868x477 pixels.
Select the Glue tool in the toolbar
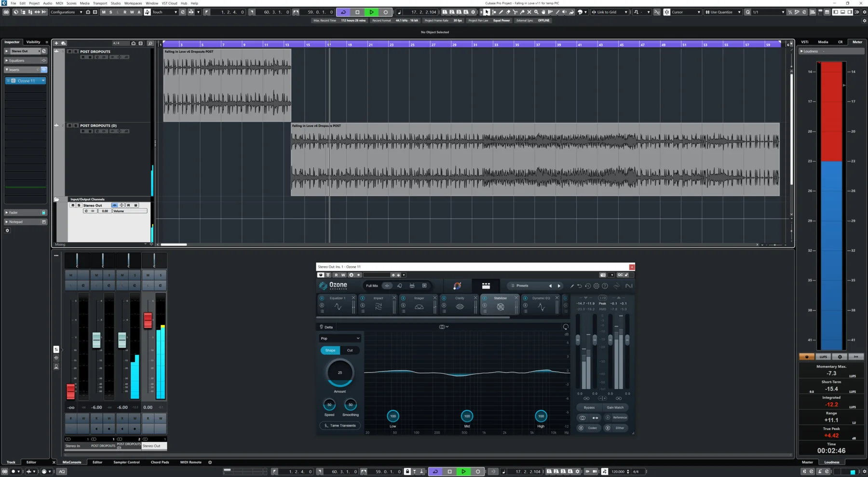tap(522, 12)
